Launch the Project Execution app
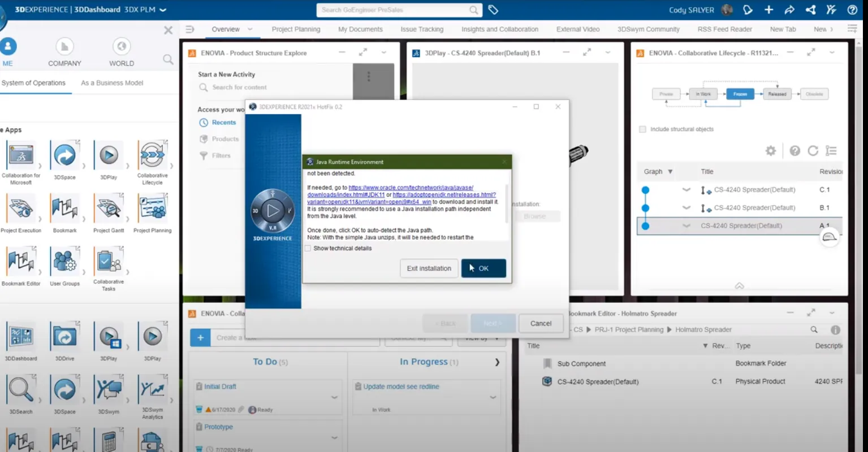 (21, 208)
